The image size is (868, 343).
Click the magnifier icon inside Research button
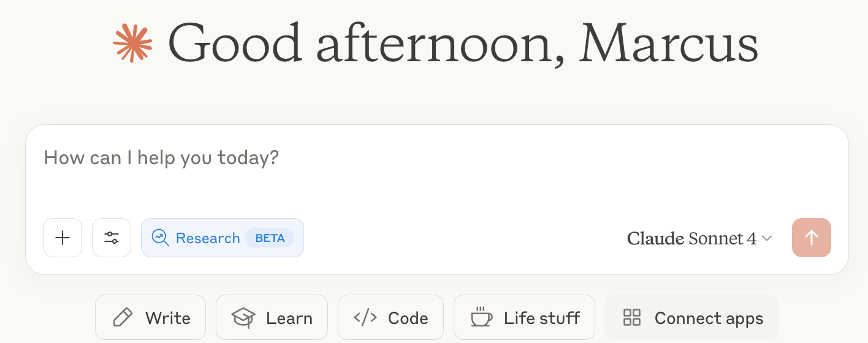click(160, 238)
